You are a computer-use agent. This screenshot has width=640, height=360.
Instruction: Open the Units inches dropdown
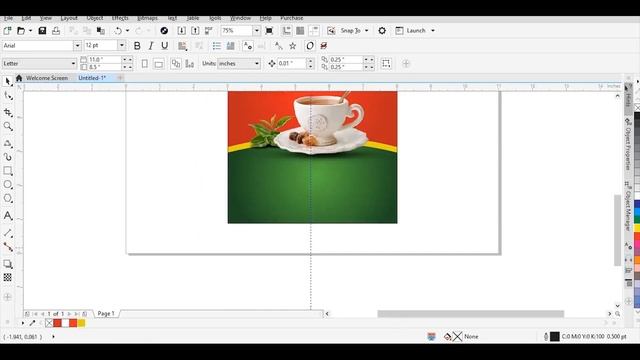point(257,64)
